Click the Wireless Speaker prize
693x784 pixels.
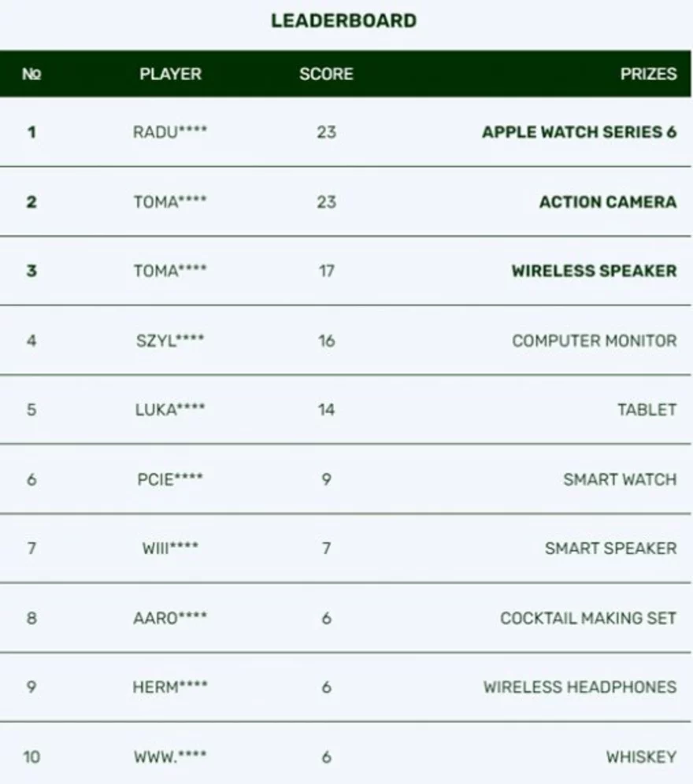[x=594, y=271]
